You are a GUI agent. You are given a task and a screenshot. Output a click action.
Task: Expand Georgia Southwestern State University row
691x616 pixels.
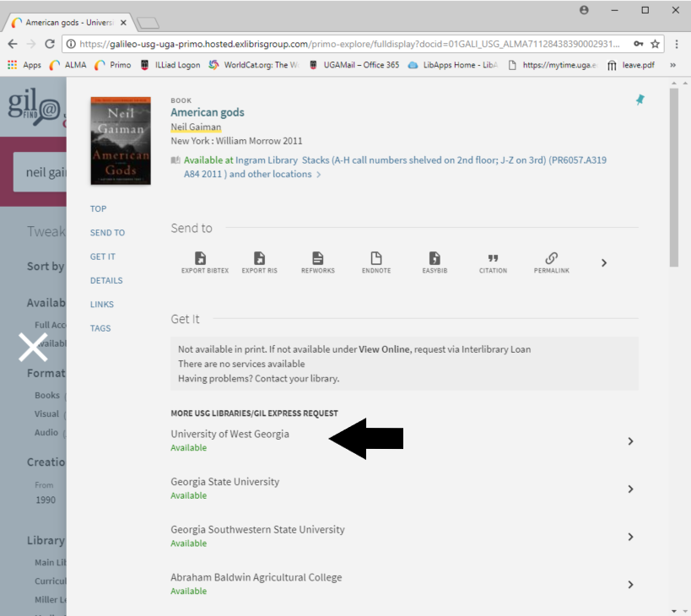(629, 537)
